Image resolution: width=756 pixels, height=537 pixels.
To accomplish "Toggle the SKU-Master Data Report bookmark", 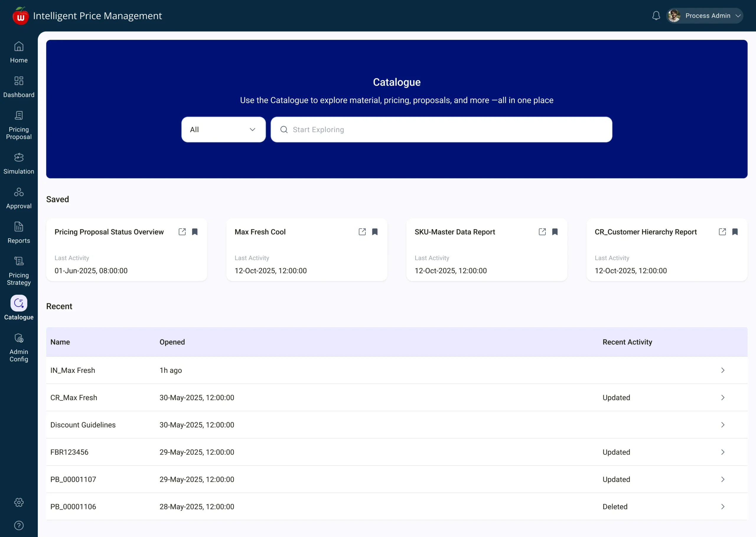I will coord(555,232).
